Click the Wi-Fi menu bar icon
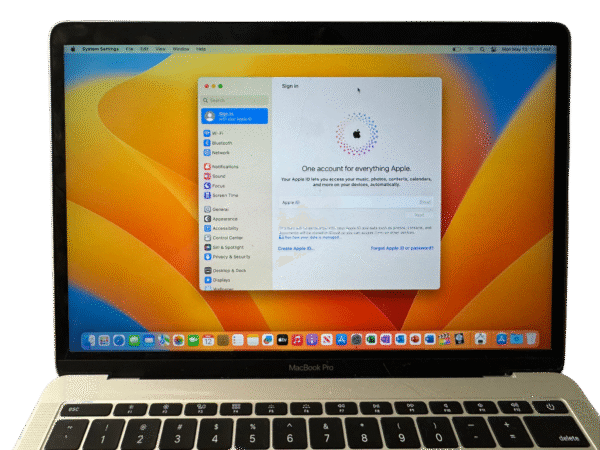Viewport: 600px width, 450px height. pyautogui.click(x=470, y=49)
